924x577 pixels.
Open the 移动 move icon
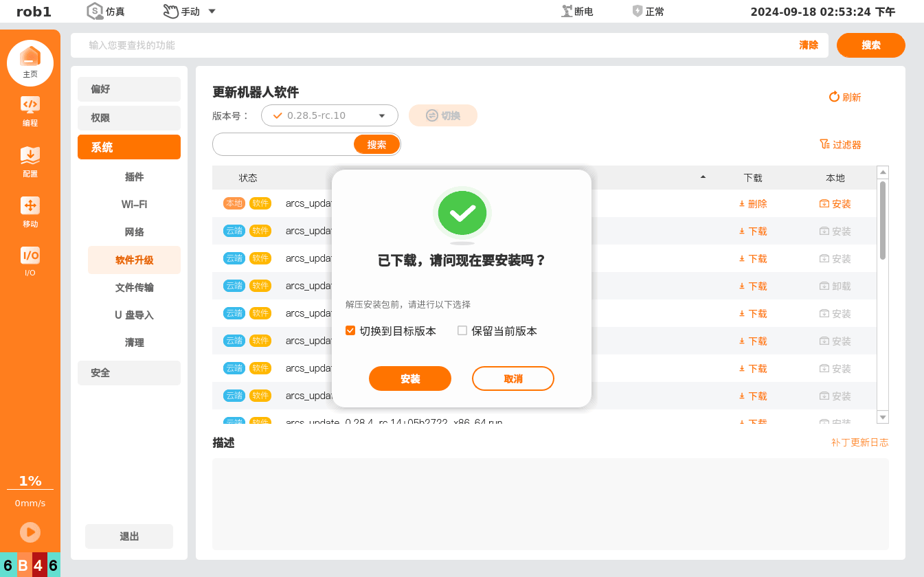tap(30, 205)
